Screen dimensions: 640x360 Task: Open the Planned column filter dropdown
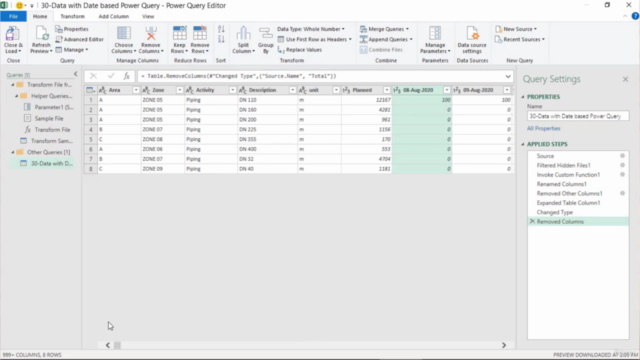[x=387, y=90]
